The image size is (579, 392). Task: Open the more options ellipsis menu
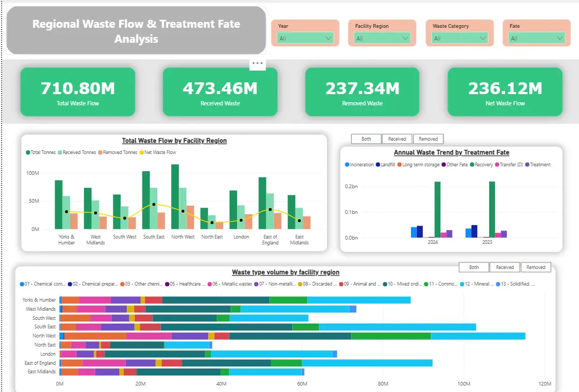(257, 64)
